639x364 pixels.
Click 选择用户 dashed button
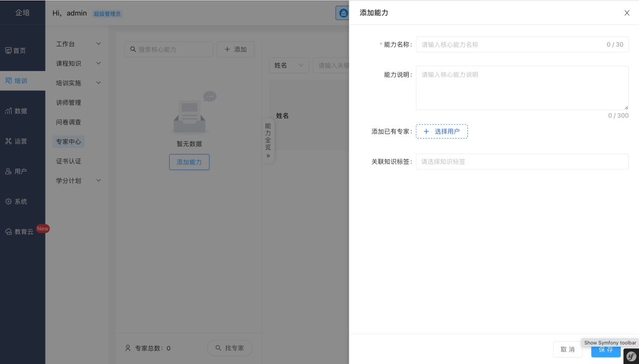coord(442,132)
